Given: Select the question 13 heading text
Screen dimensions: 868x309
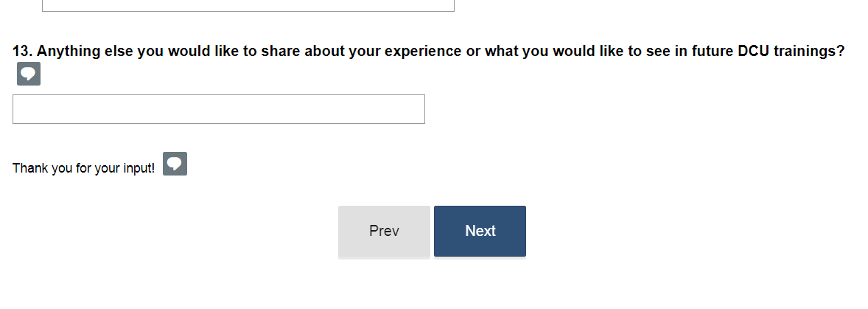Looking at the screenshot, I should click(x=428, y=52).
